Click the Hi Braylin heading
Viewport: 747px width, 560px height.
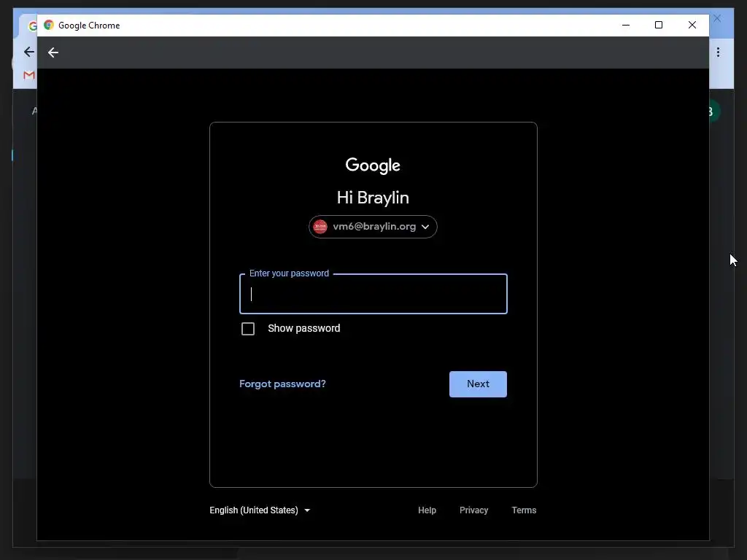pos(373,198)
